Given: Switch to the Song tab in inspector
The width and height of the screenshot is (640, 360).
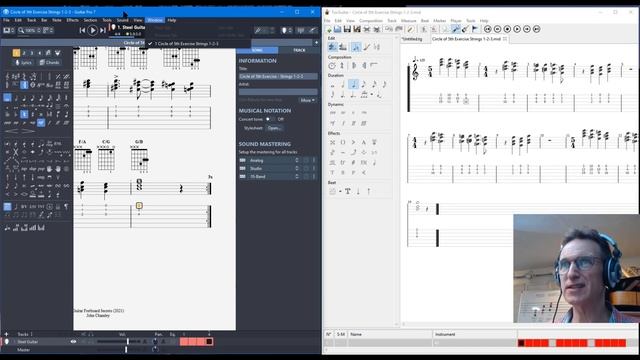Looking at the screenshot, I should point(257,50).
